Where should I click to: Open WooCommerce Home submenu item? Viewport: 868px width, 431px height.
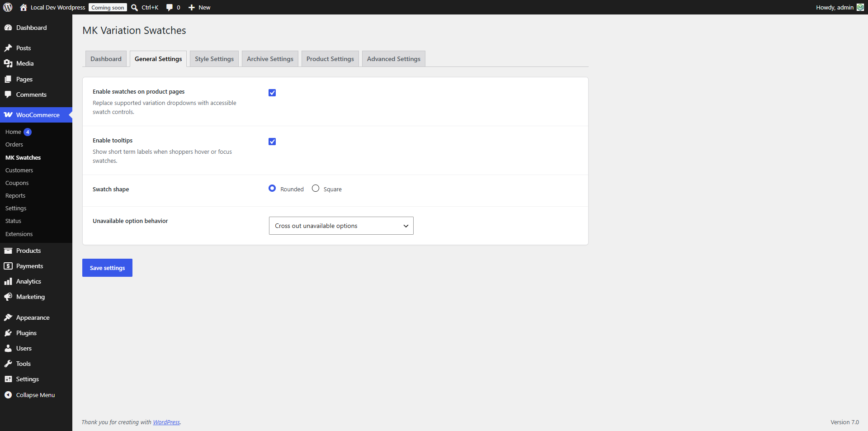tap(13, 132)
